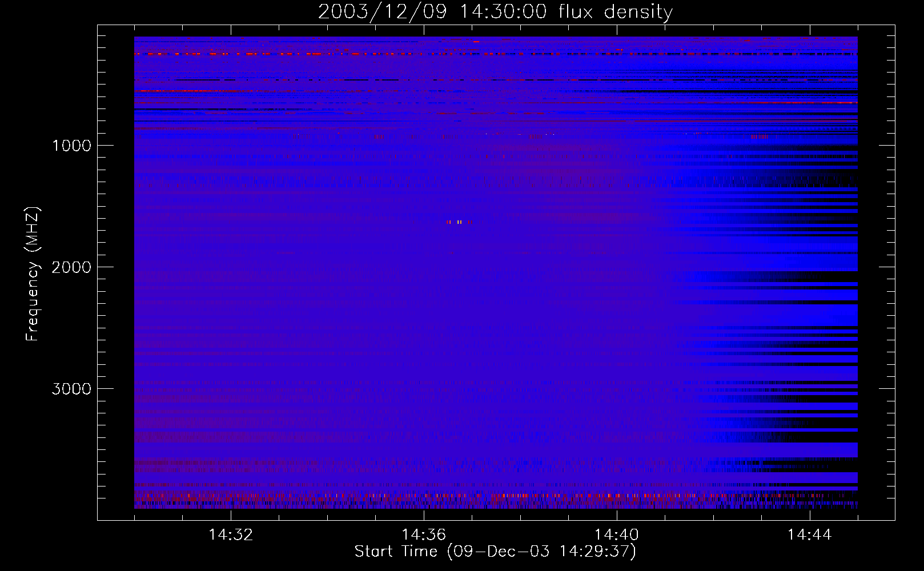
Task: Click the 14:36 time axis label
Action: pos(424,535)
